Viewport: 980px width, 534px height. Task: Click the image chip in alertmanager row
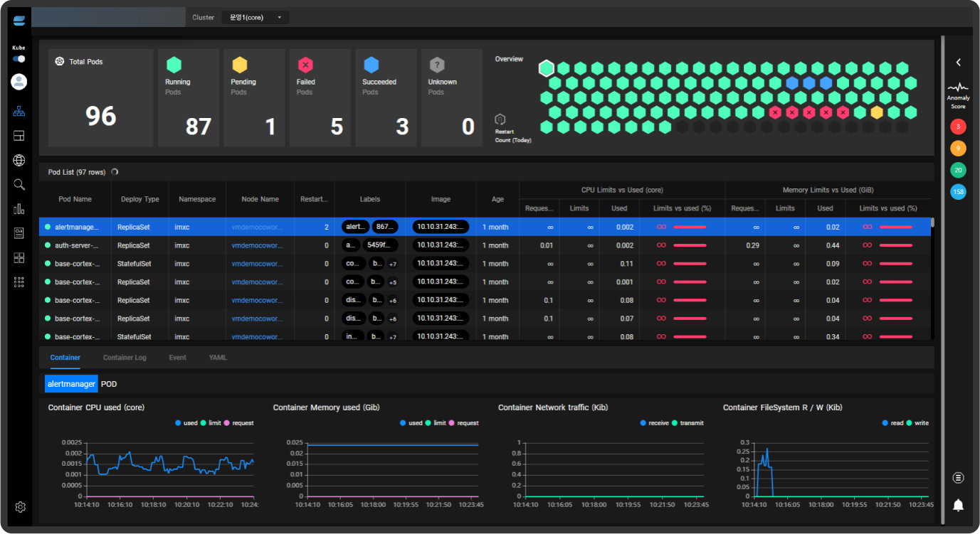441,227
